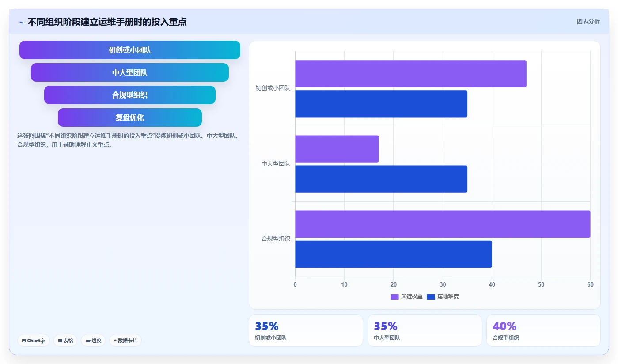Screen dimensions: 618x364
Task: Toggle the 关键权重 legend swatch
Action: point(394,296)
